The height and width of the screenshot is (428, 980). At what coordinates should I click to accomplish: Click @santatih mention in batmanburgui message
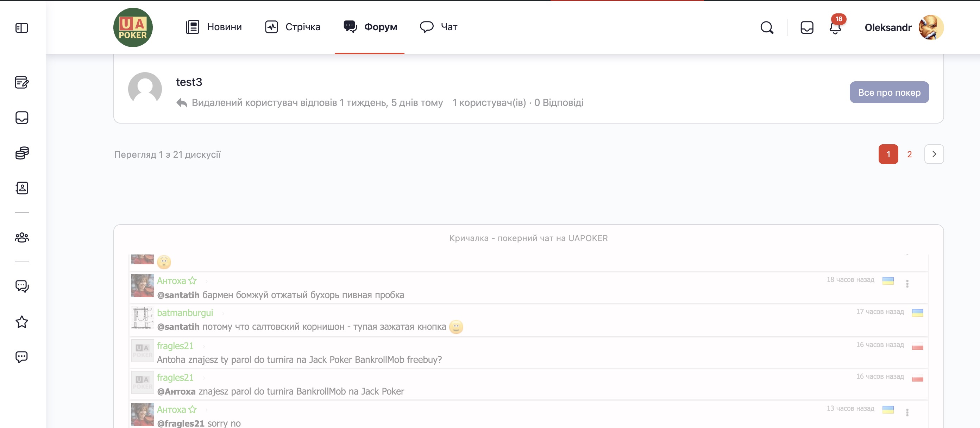(178, 327)
